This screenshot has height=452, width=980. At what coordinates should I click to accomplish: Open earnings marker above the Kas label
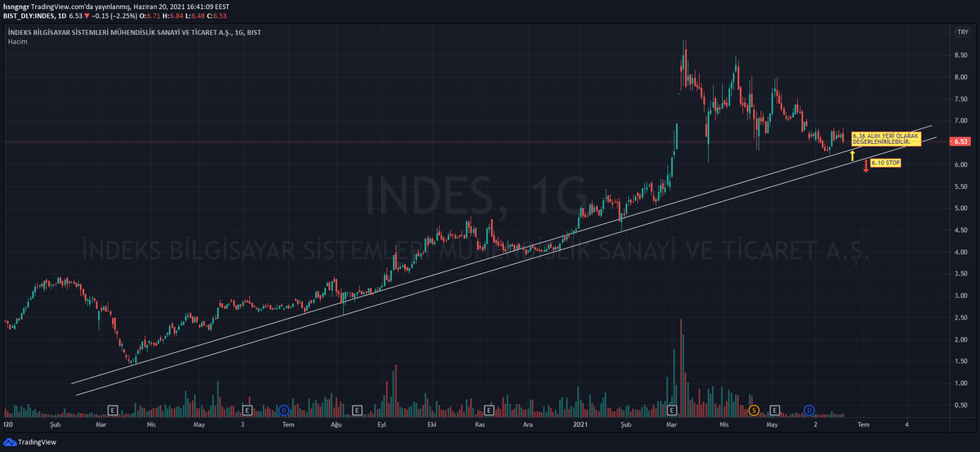(x=489, y=409)
